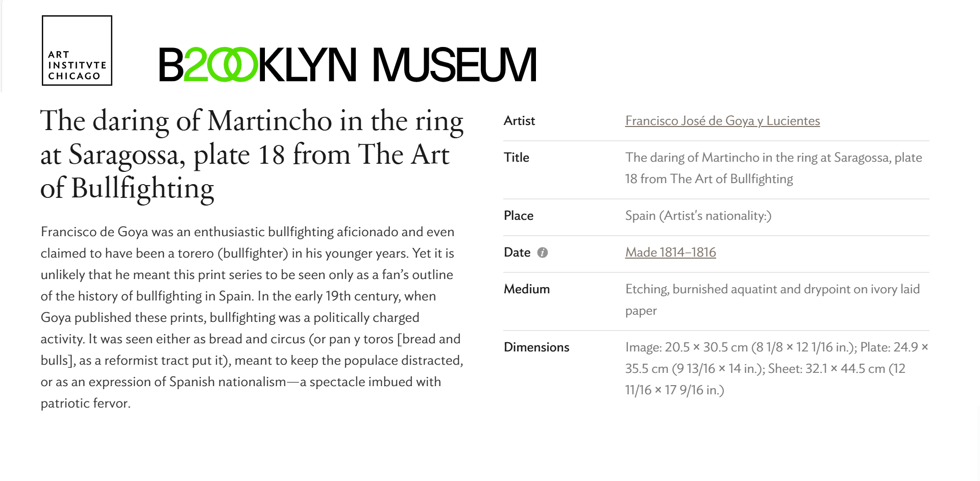
Task: Click the Dimensions label
Action: [x=536, y=347]
